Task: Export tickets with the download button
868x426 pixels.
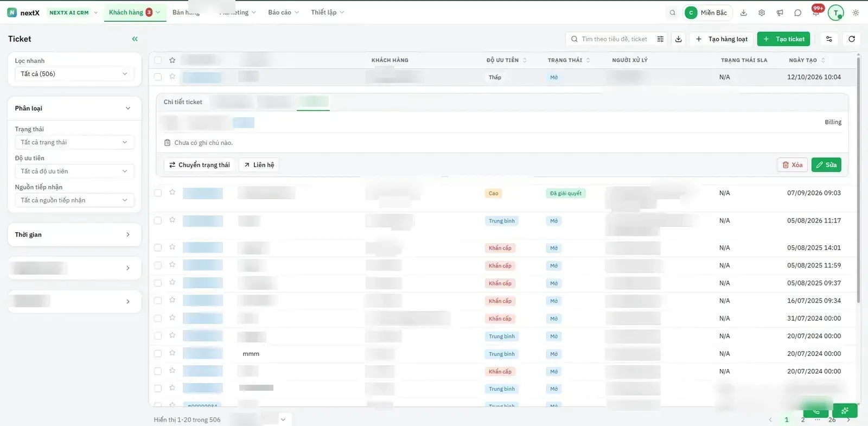Action: pos(678,39)
